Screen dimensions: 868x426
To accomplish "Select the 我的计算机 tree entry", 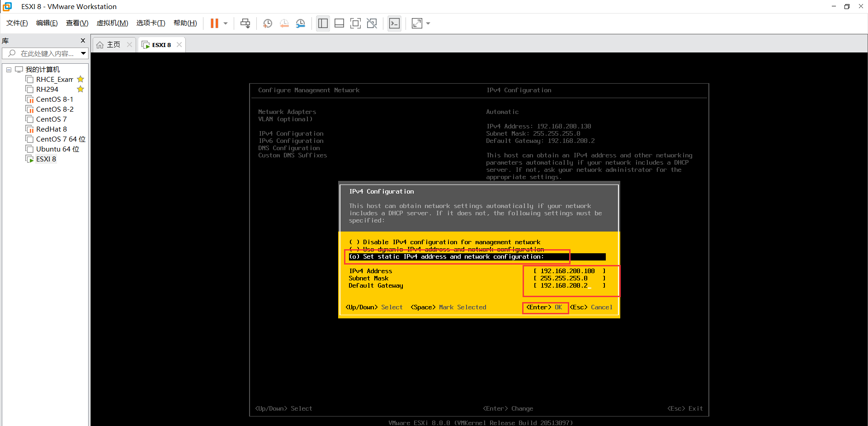I will [x=42, y=69].
